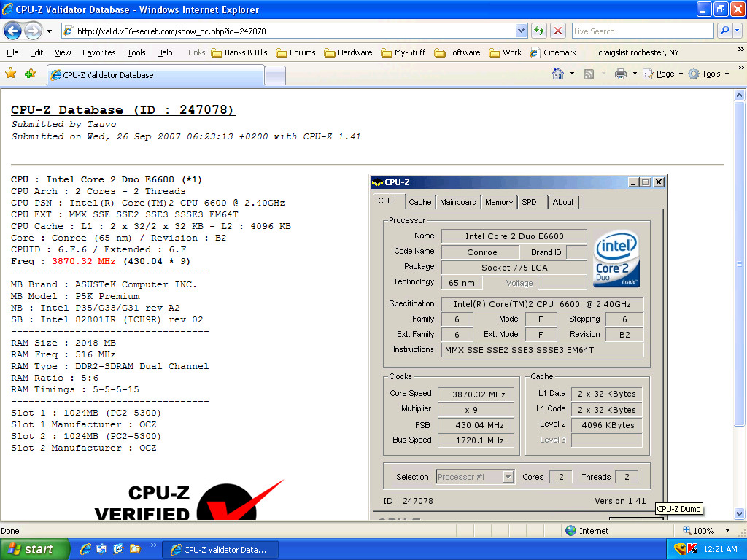Switch to CPU-Z About tab
Screen dimensions: 747x560
pos(563,202)
